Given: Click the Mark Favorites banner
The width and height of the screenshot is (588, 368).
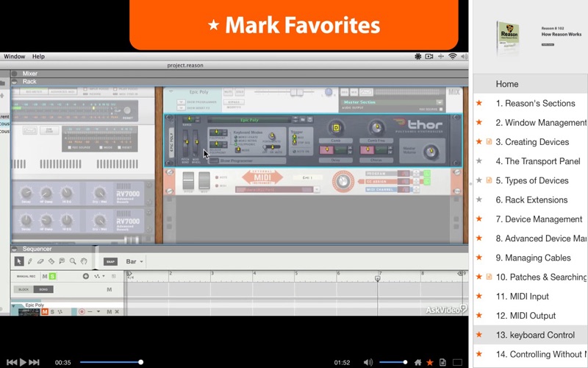Looking at the screenshot, I should click(x=293, y=25).
